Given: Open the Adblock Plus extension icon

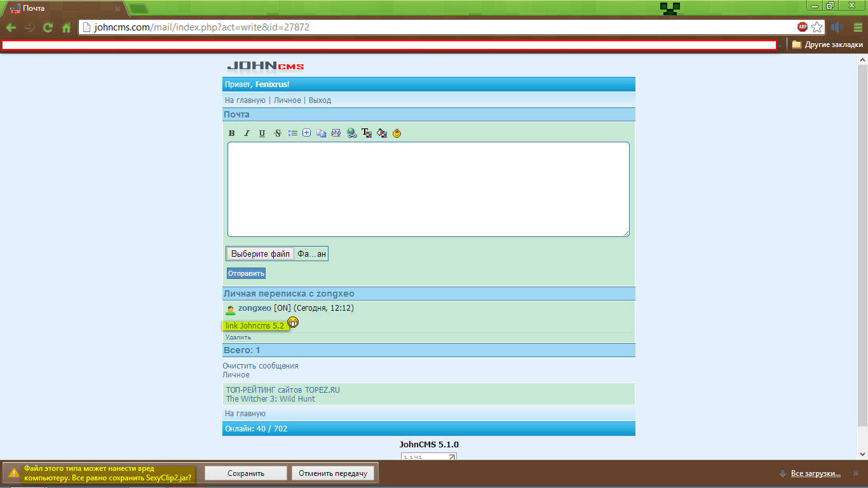Looking at the screenshot, I should coord(803,27).
